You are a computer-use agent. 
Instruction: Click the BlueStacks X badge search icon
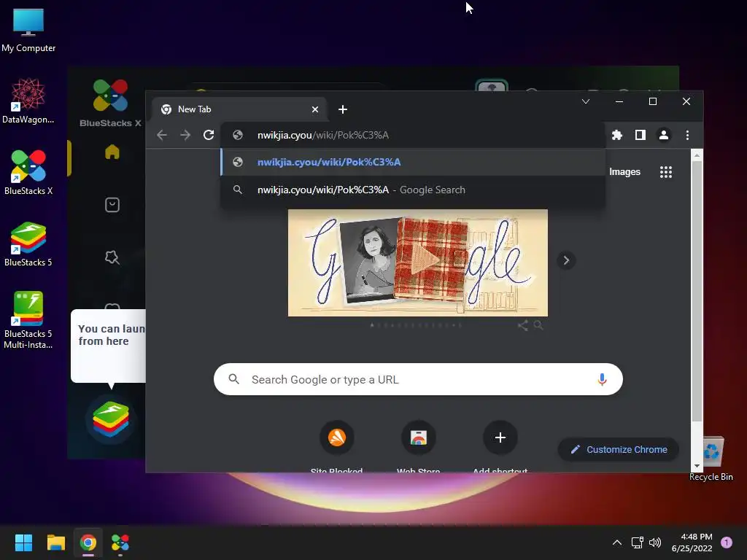click(x=112, y=257)
